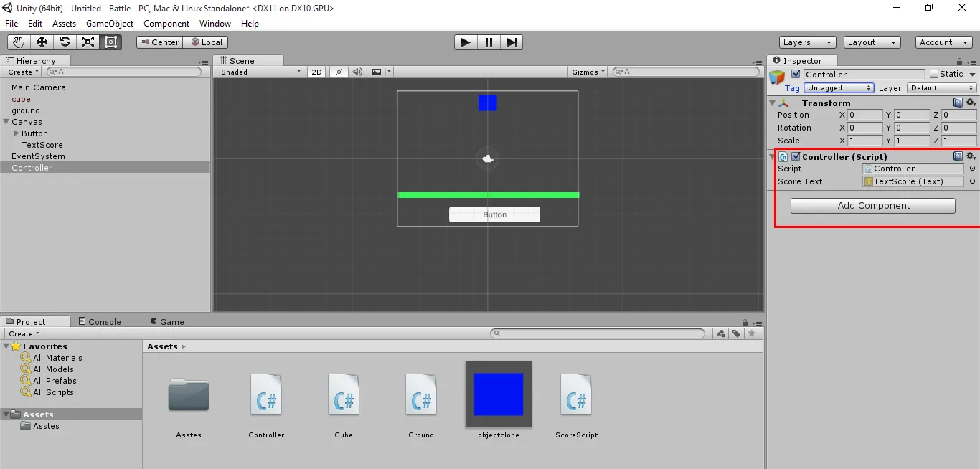Select the ScoreScript C# asset
Screen dimensions: 980x469
click(576, 394)
